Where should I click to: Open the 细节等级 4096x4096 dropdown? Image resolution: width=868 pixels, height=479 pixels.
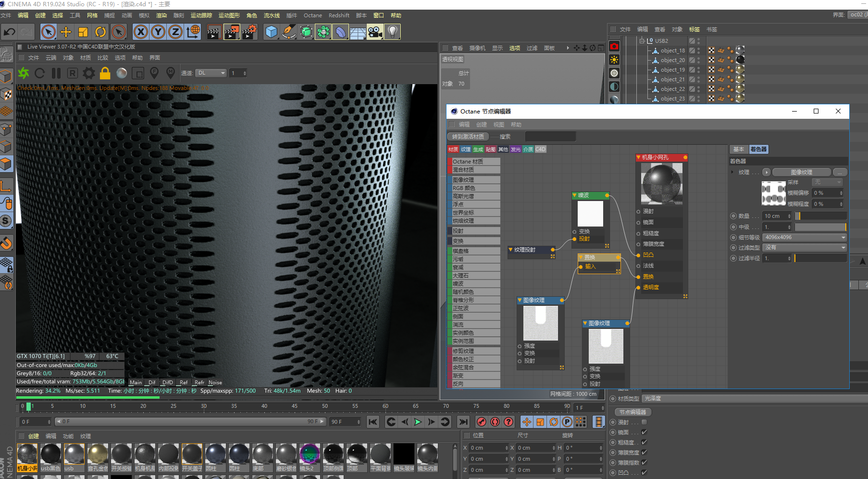(x=805, y=237)
